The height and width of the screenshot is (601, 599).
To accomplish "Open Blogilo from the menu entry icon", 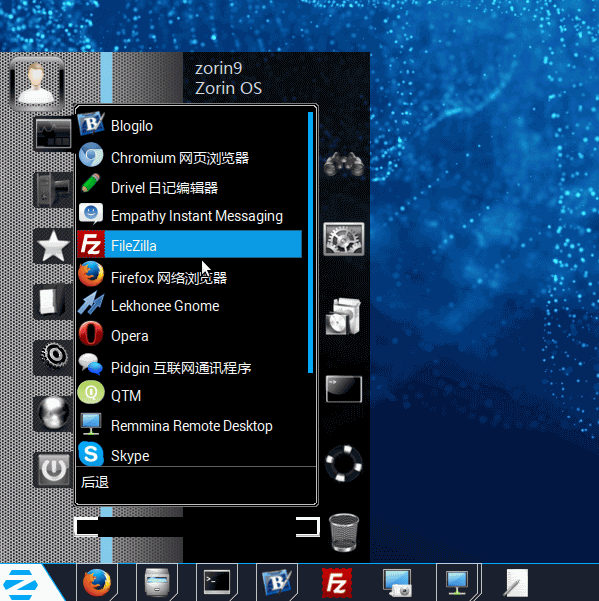I will click(x=91, y=124).
